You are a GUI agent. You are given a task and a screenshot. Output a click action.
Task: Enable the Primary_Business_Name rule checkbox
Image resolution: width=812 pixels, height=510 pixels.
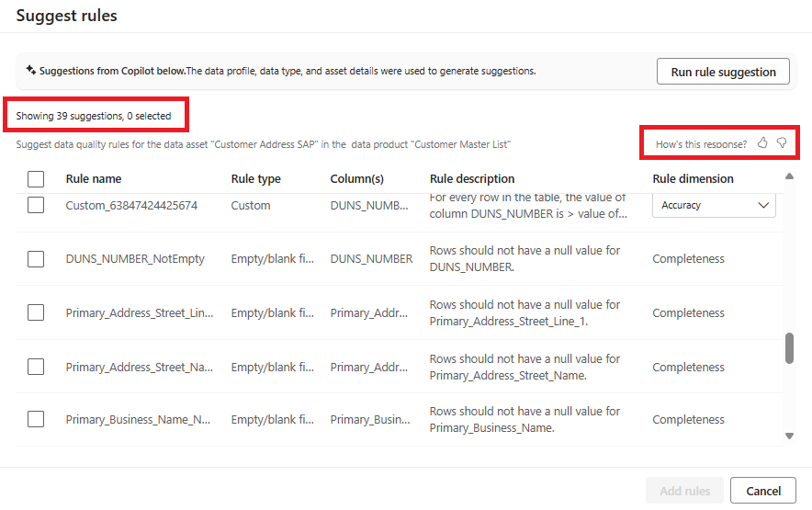pos(36,419)
